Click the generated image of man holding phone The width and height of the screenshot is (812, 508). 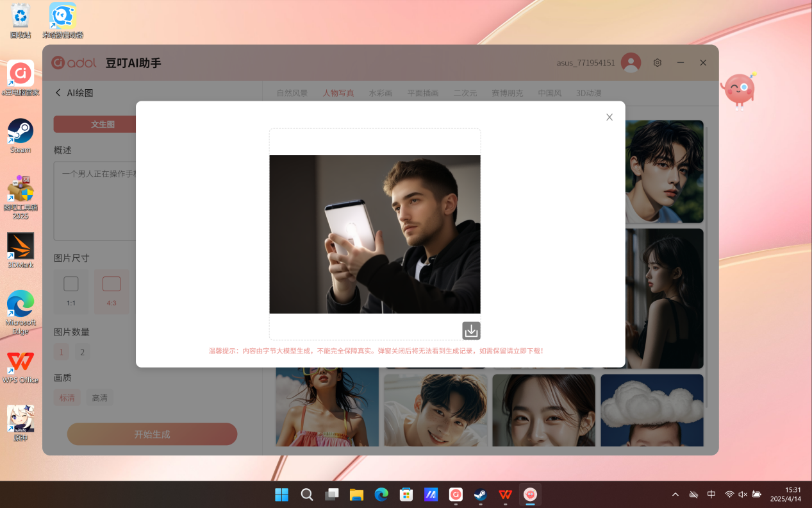point(375,234)
